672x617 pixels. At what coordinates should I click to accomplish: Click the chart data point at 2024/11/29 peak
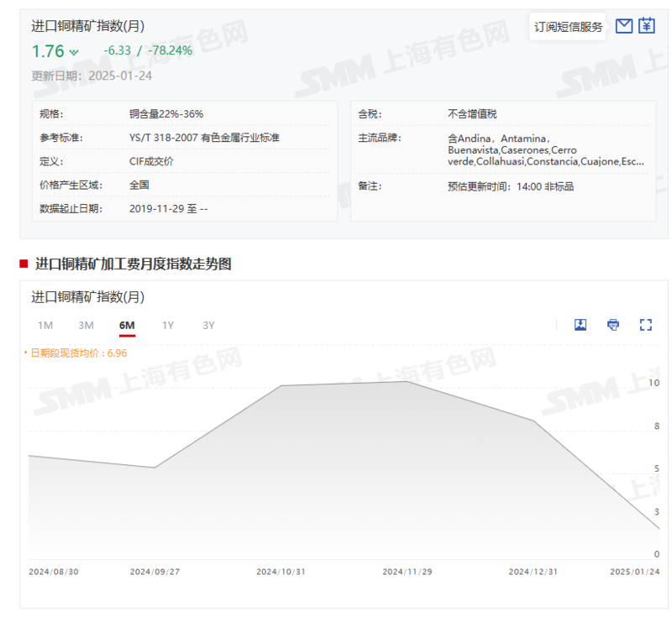click(407, 381)
